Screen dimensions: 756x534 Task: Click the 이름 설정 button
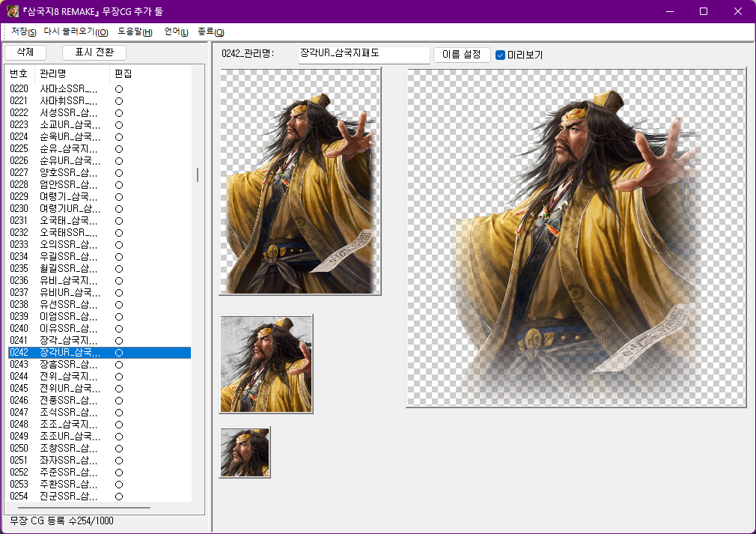(x=461, y=55)
